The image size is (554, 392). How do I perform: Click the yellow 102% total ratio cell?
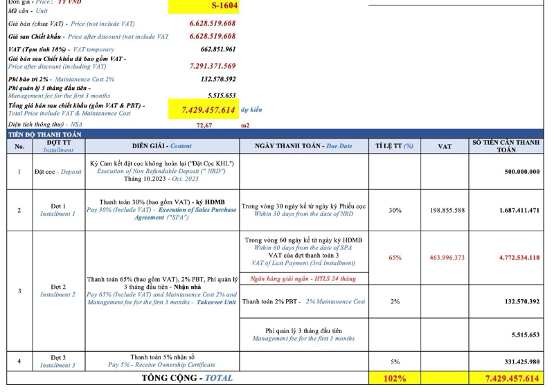[395, 378]
